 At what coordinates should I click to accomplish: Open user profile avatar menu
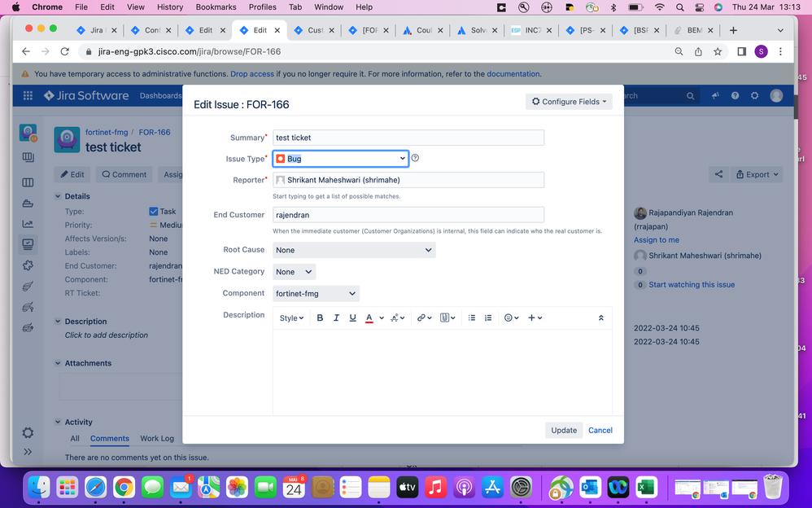click(x=776, y=95)
